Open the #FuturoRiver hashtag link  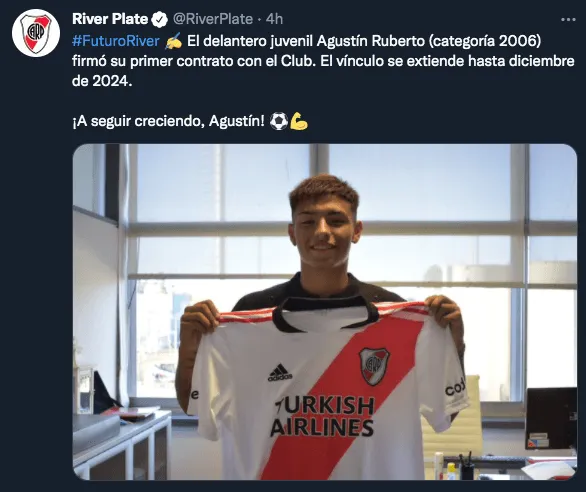point(116,41)
